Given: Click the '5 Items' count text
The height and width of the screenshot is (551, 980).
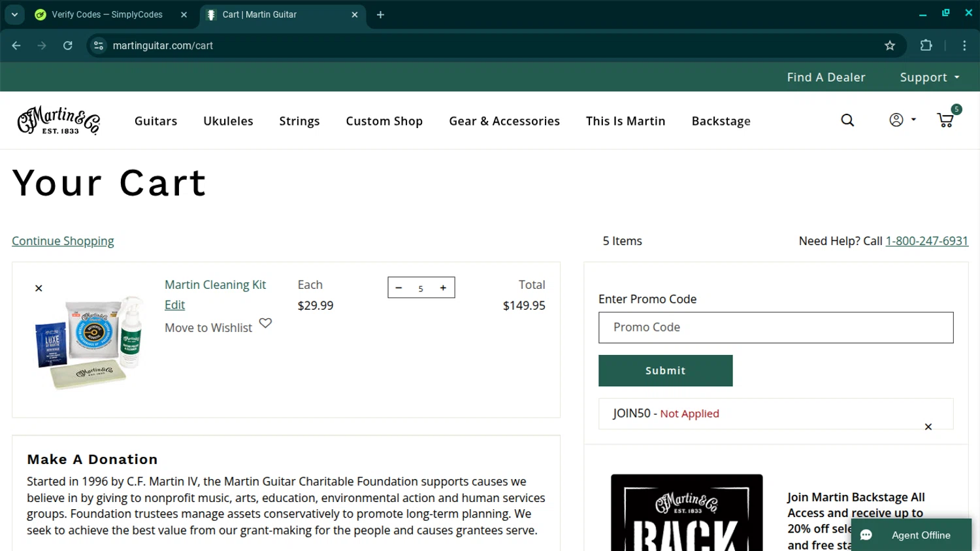Looking at the screenshot, I should point(622,241).
